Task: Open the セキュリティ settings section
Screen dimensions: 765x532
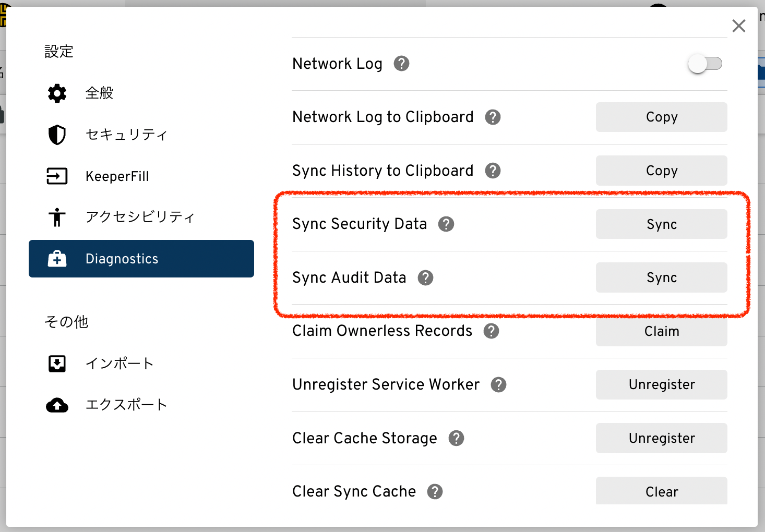Action: 141,135
